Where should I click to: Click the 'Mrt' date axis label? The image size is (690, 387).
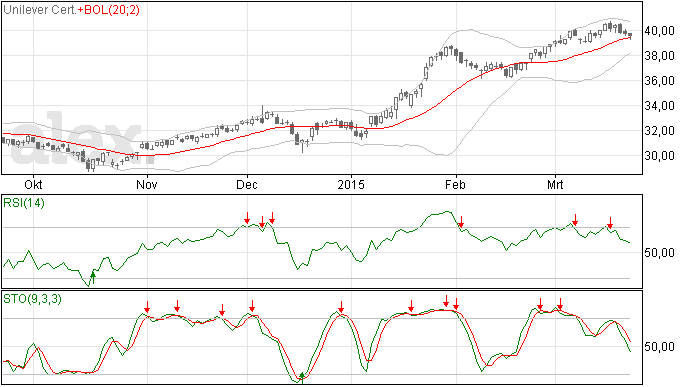coord(555,184)
